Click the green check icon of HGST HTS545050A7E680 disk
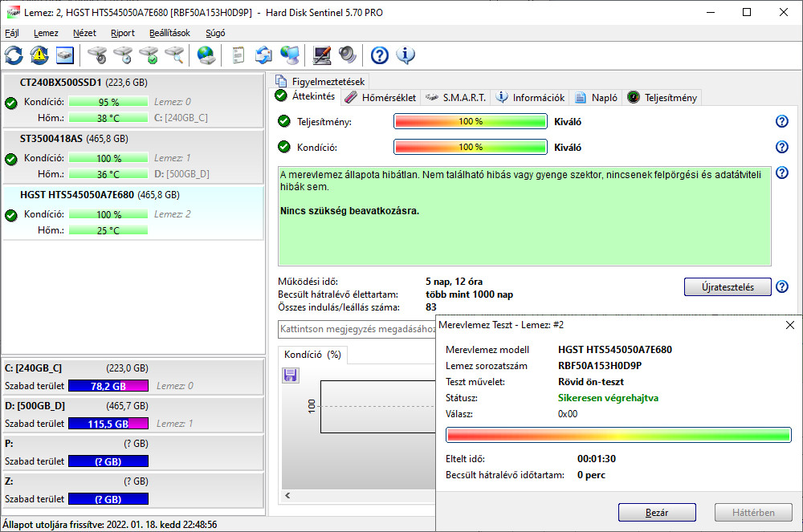The width and height of the screenshot is (803, 532). pyautogui.click(x=11, y=215)
